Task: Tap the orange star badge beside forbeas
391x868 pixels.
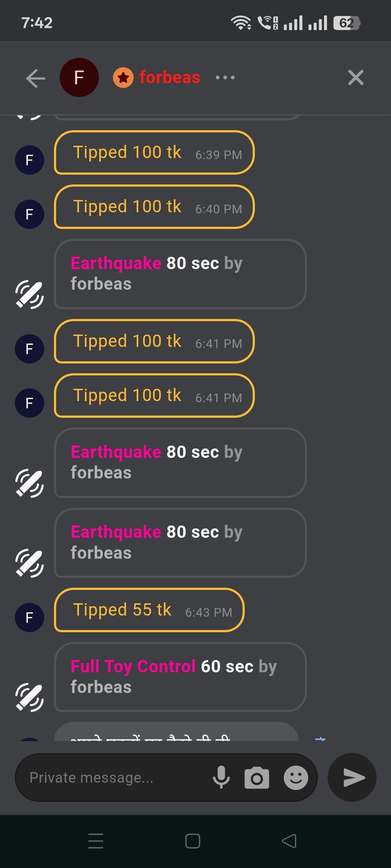Action: pyautogui.click(x=123, y=77)
